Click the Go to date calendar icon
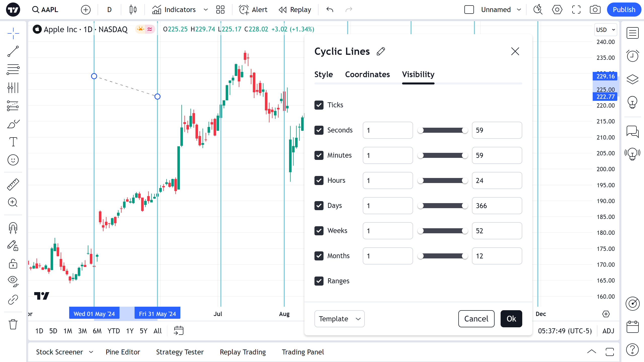This screenshot has height=362, width=644. pos(179,331)
